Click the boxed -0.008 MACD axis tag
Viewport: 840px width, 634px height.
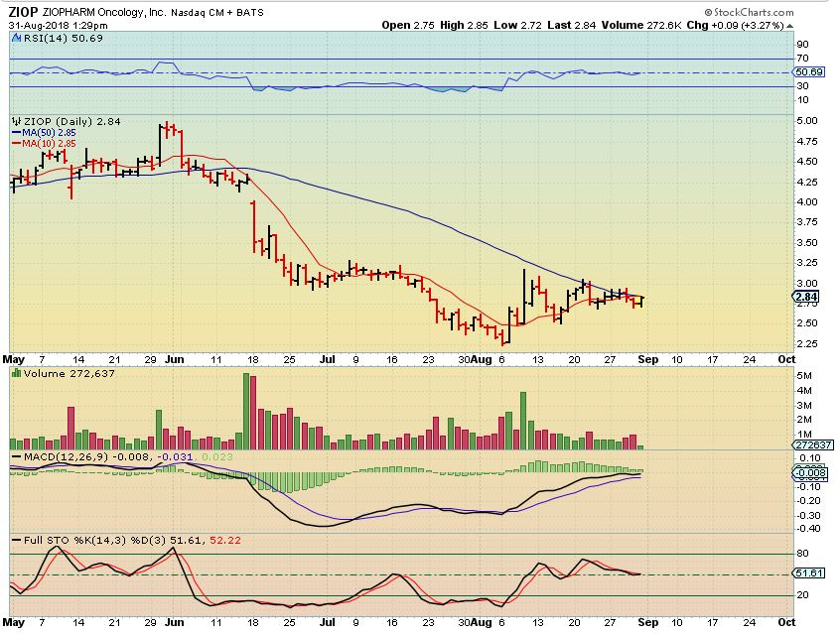[x=811, y=473]
